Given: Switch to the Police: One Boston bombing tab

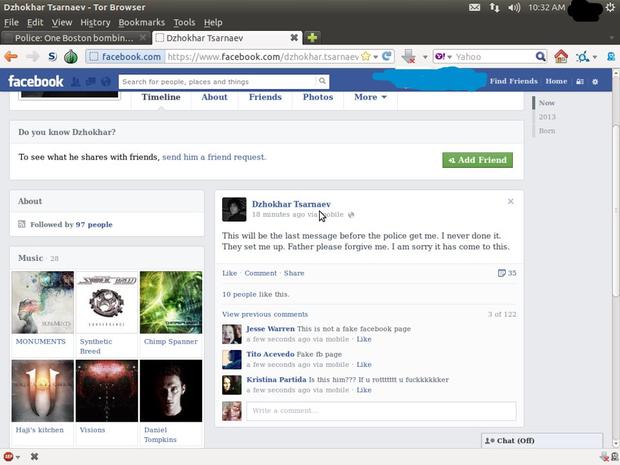Looking at the screenshot, I should 75,38.
